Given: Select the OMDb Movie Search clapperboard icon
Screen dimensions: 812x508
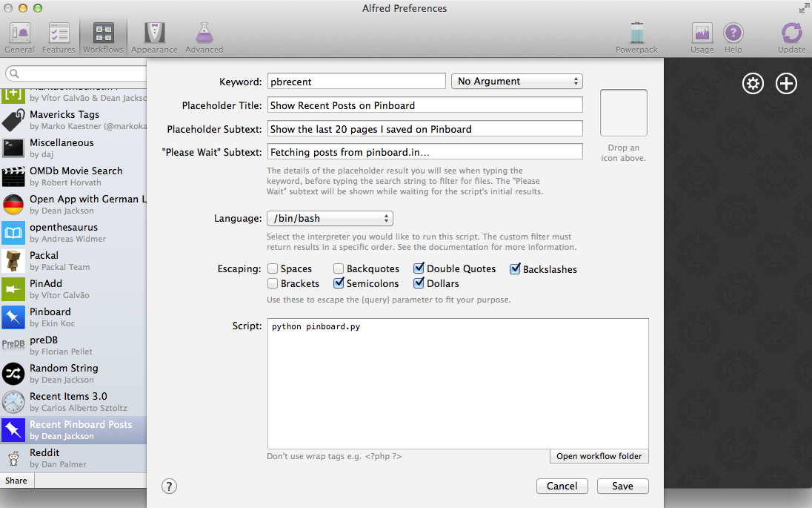Looking at the screenshot, I should tap(13, 177).
